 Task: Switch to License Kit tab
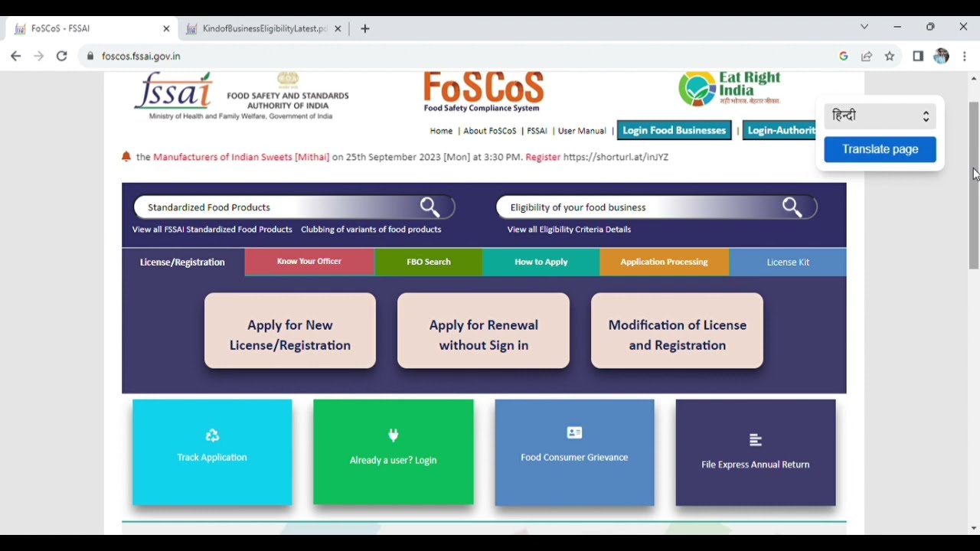(788, 262)
